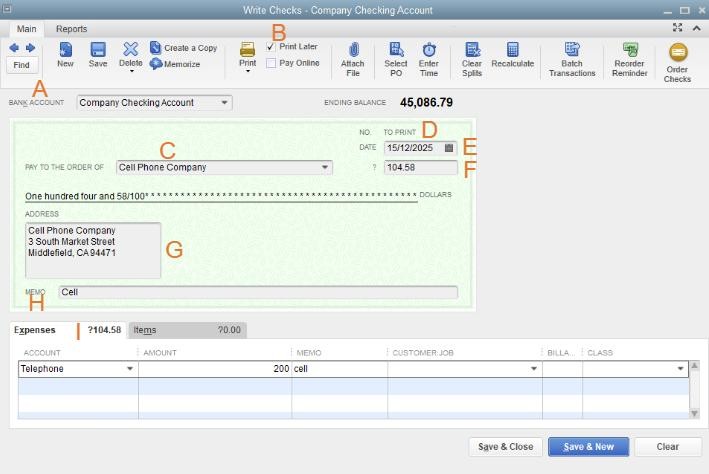Open the Enter Time tool
This screenshot has height=474, width=709.
[x=429, y=59]
